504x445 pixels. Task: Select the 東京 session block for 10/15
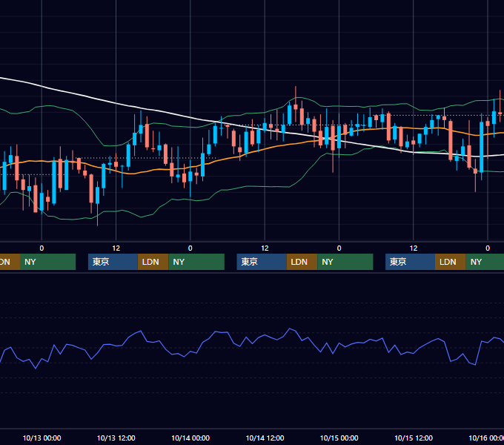click(x=410, y=262)
